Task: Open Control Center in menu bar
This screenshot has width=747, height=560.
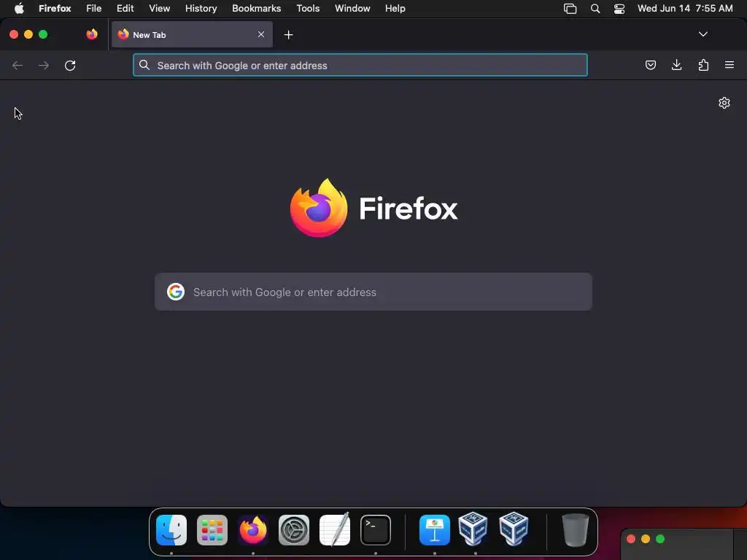Action: tap(619, 9)
